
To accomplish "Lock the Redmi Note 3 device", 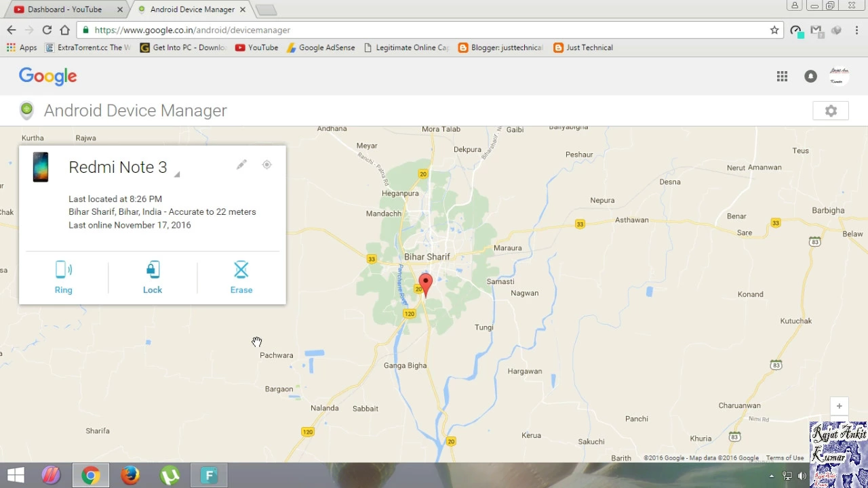I will point(153,278).
